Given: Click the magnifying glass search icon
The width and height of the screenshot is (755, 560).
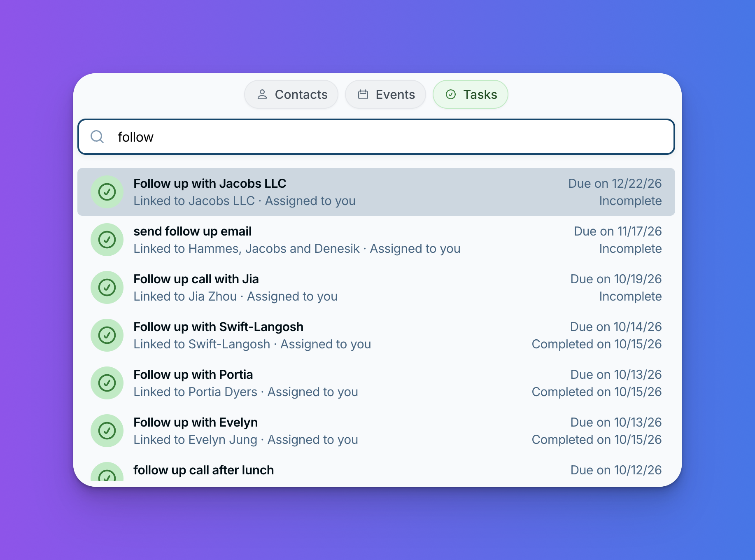Looking at the screenshot, I should click(97, 137).
